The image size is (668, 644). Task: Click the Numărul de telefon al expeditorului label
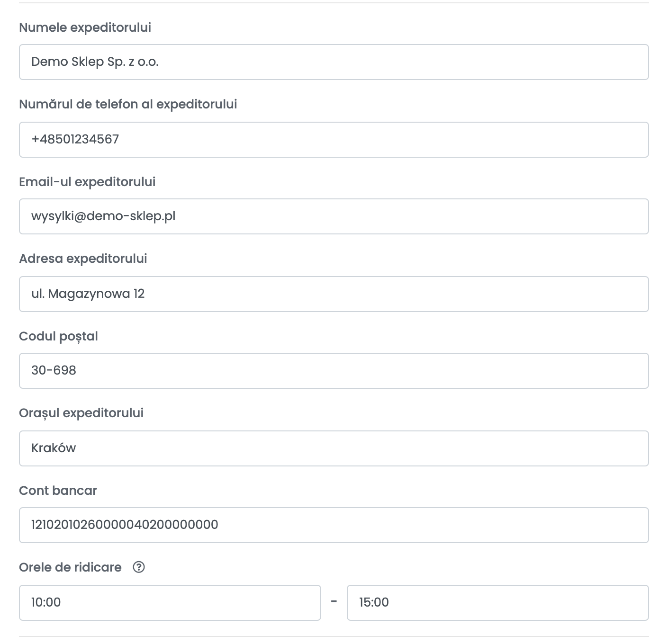pyautogui.click(x=128, y=104)
